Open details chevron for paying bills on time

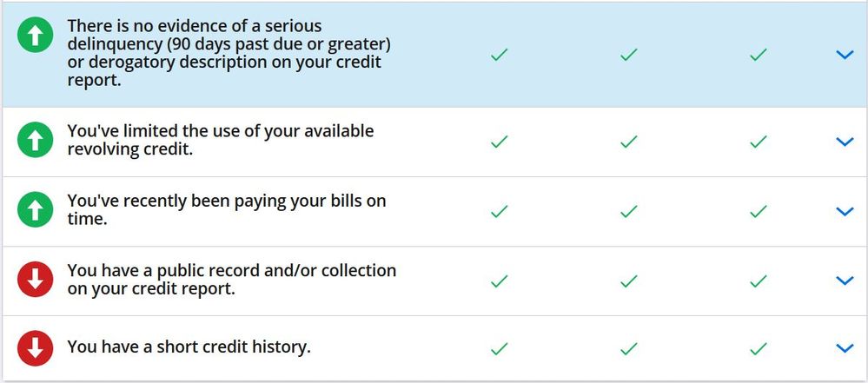pyautogui.click(x=844, y=211)
